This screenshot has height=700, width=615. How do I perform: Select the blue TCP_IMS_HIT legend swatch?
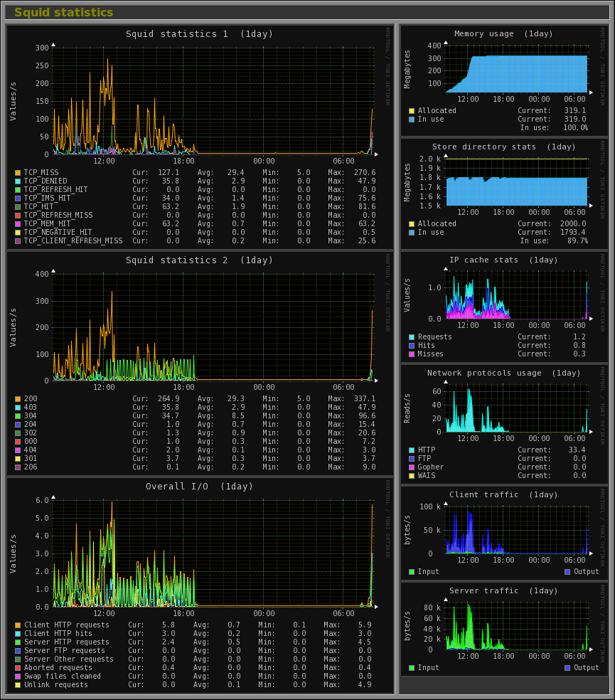click(x=18, y=198)
